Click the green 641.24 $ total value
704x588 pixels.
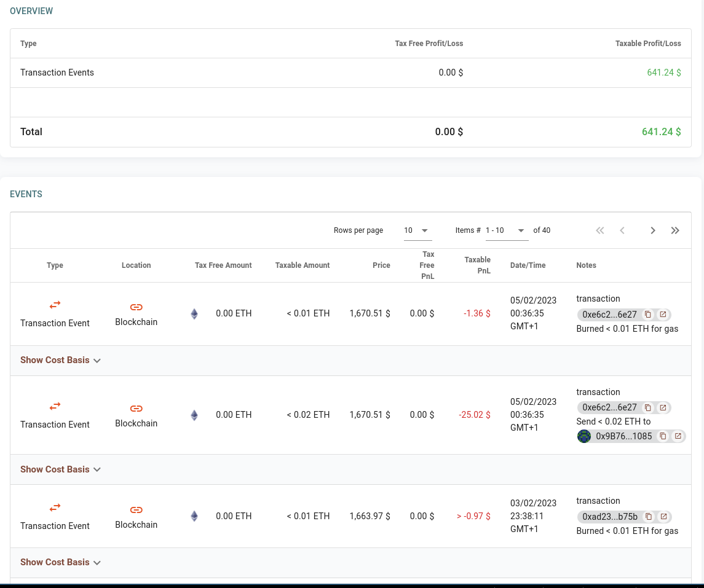(x=661, y=131)
